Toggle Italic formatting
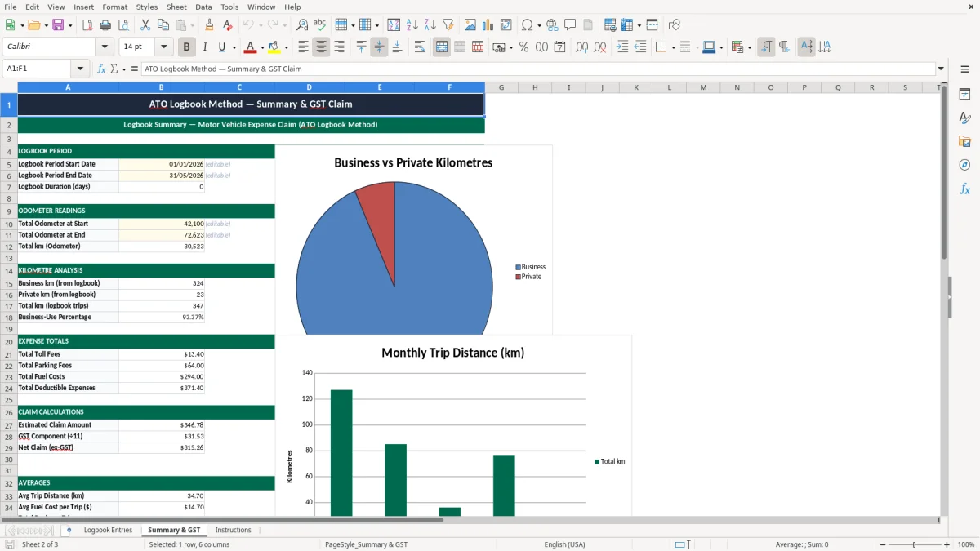This screenshot has height=551, width=980. pyautogui.click(x=205, y=47)
